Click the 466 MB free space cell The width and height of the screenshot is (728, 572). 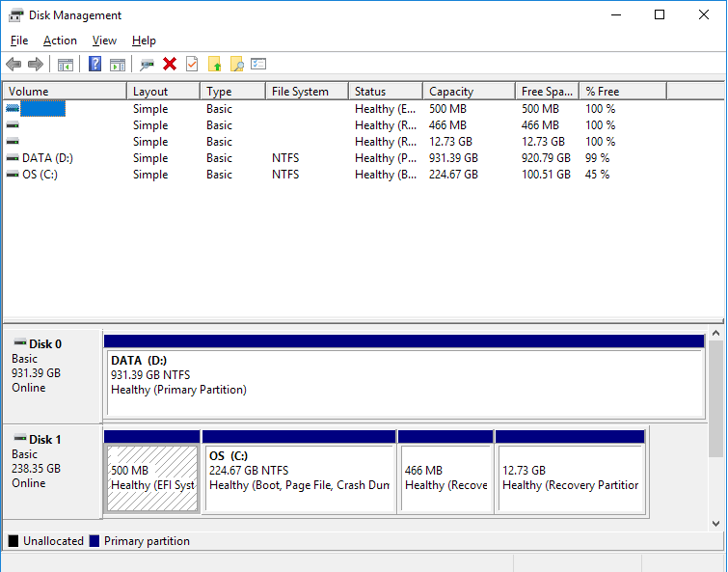[x=540, y=125]
